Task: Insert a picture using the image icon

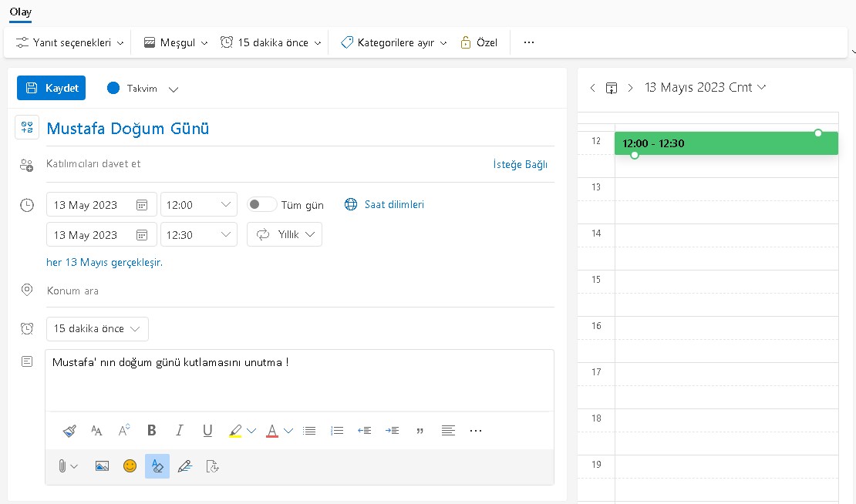Action: click(102, 465)
